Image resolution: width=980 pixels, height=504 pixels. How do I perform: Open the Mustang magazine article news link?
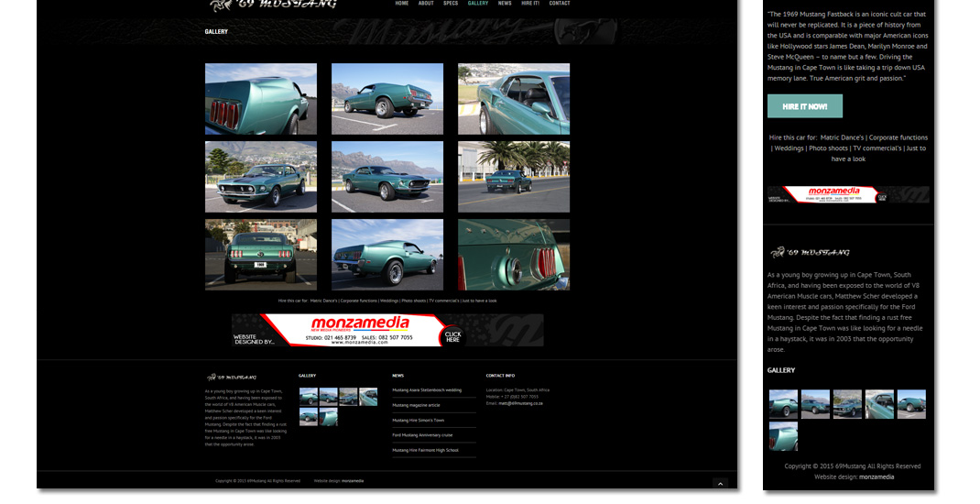click(416, 405)
